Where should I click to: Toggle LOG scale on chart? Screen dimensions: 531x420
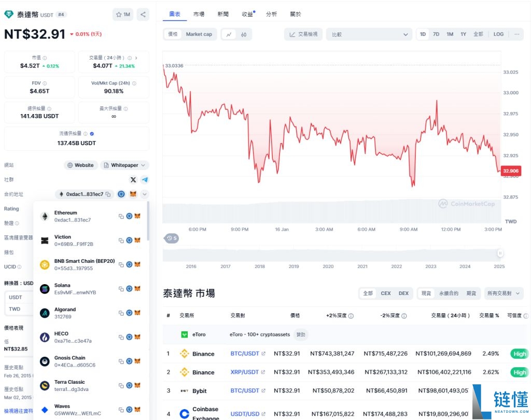[498, 34]
